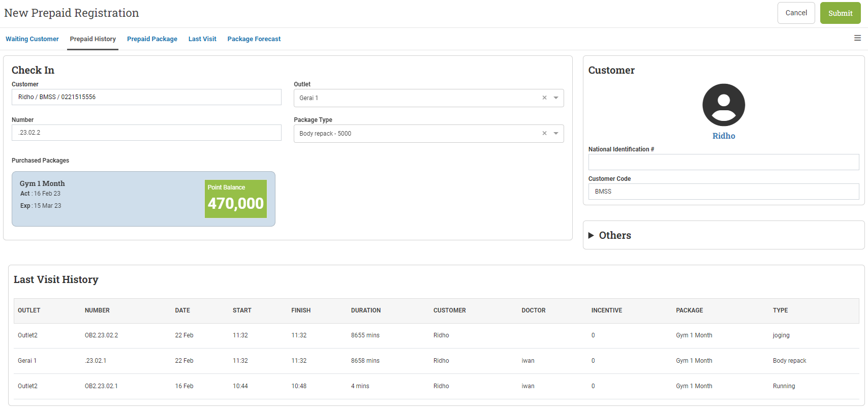Click the DURATION column header
The height and width of the screenshot is (409, 868).
(366, 310)
